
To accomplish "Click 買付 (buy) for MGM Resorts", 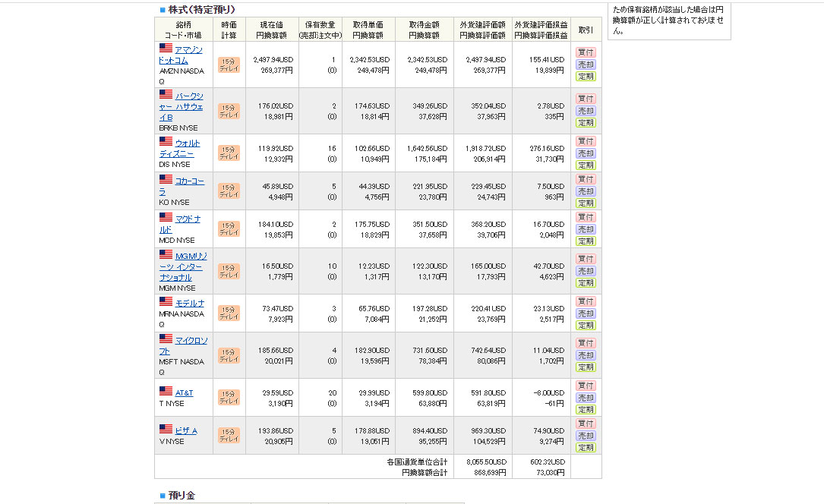I will coord(586,259).
